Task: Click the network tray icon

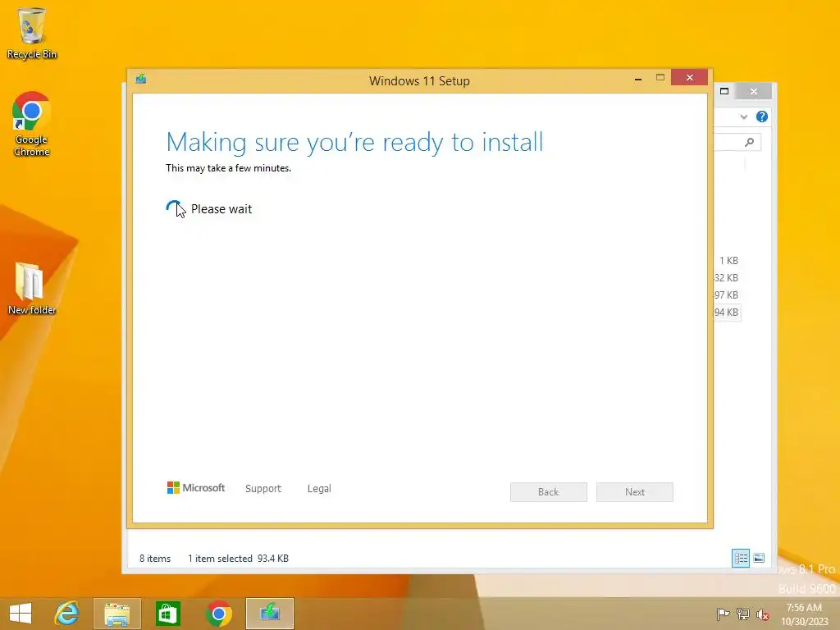Action: click(743, 614)
